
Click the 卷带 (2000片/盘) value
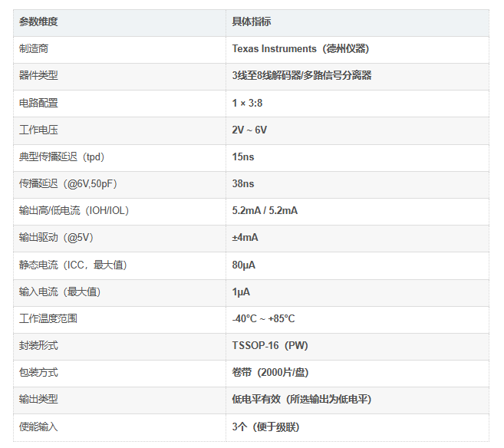[x=270, y=373]
